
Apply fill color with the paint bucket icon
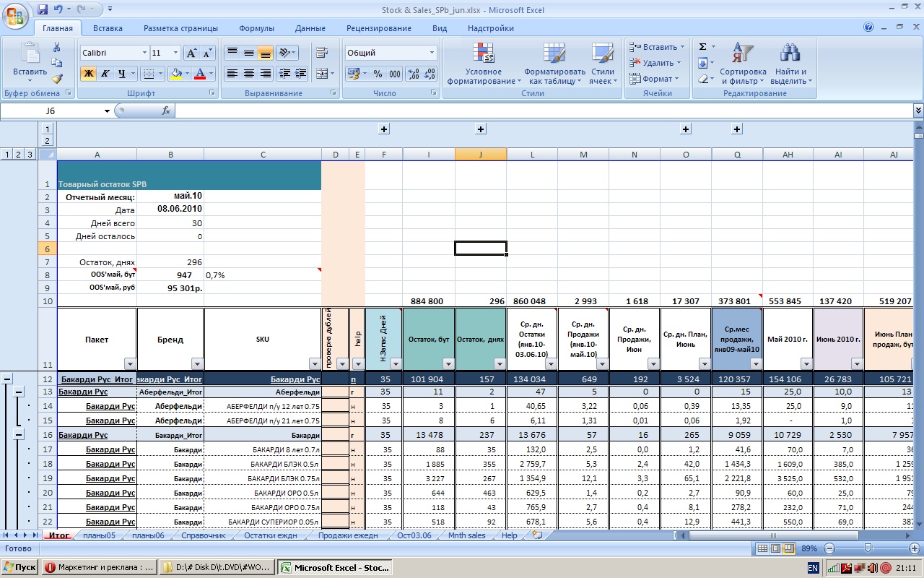(x=175, y=74)
